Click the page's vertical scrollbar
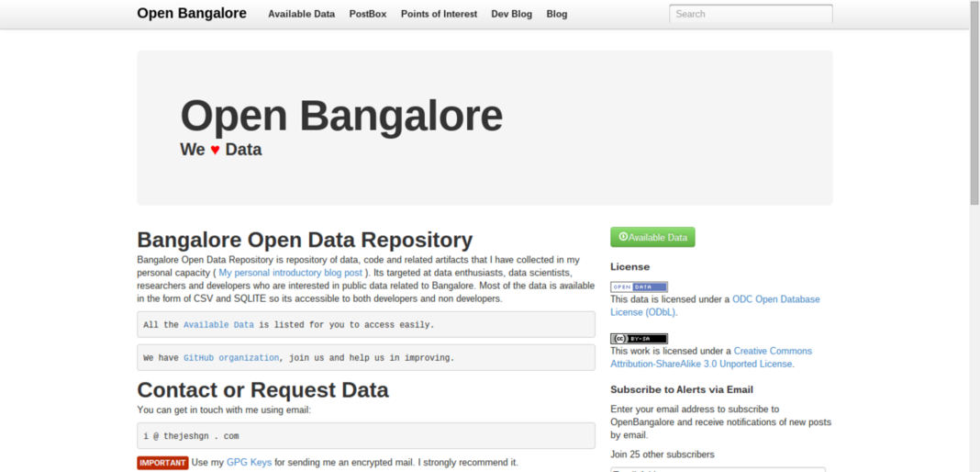This screenshot has height=472, width=980. pyautogui.click(x=974, y=101)
